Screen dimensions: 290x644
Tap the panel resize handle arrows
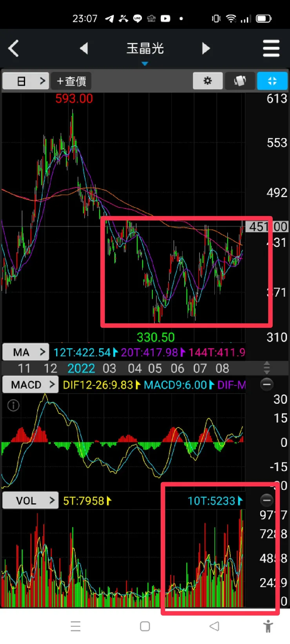click(x=267, y=368)
